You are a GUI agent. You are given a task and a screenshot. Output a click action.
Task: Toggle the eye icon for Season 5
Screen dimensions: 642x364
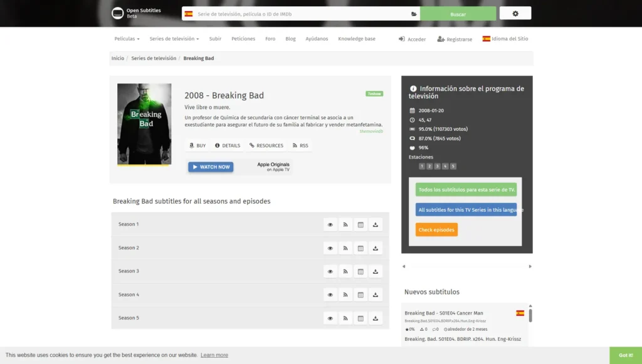coord(330,318)
